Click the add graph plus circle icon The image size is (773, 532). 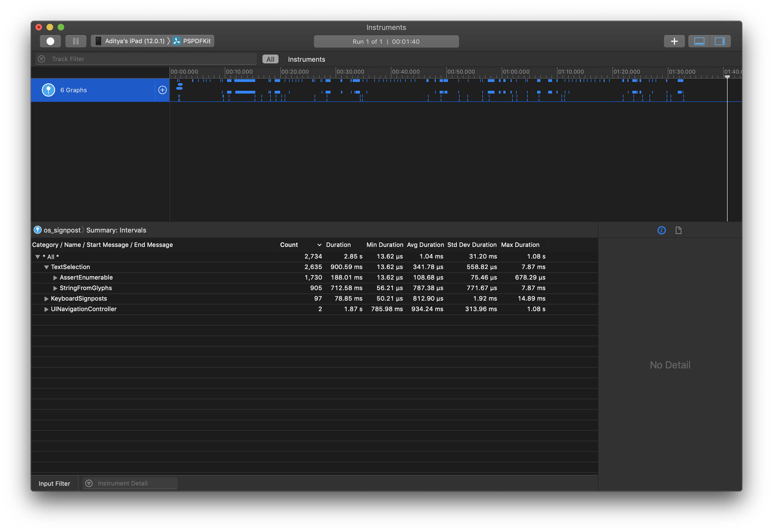coord(162,90)
